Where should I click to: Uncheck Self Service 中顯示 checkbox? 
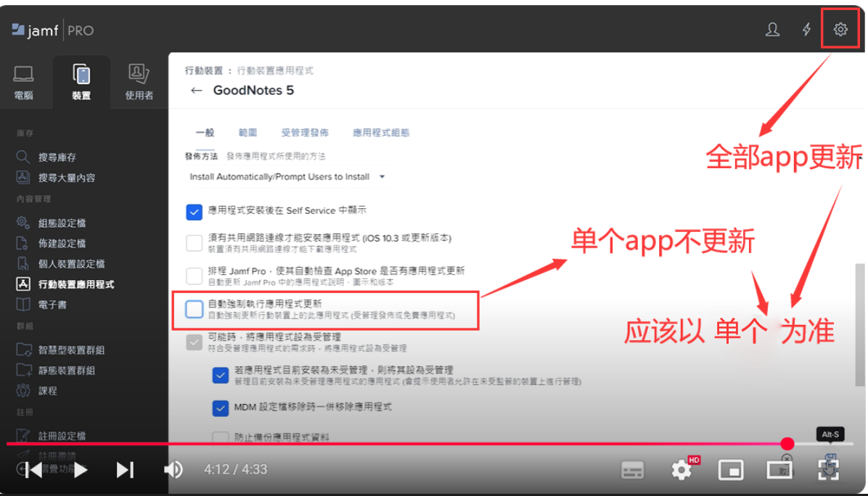click(194, 211)
